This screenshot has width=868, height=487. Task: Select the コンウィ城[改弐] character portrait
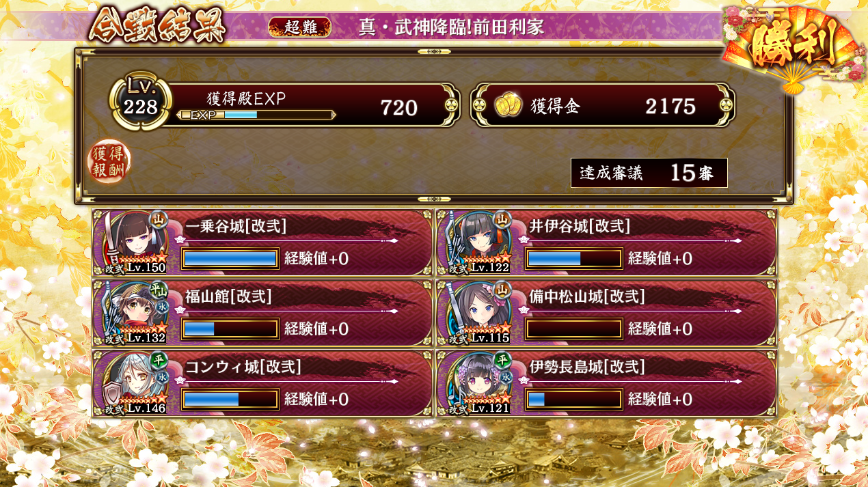pos(132,382)
